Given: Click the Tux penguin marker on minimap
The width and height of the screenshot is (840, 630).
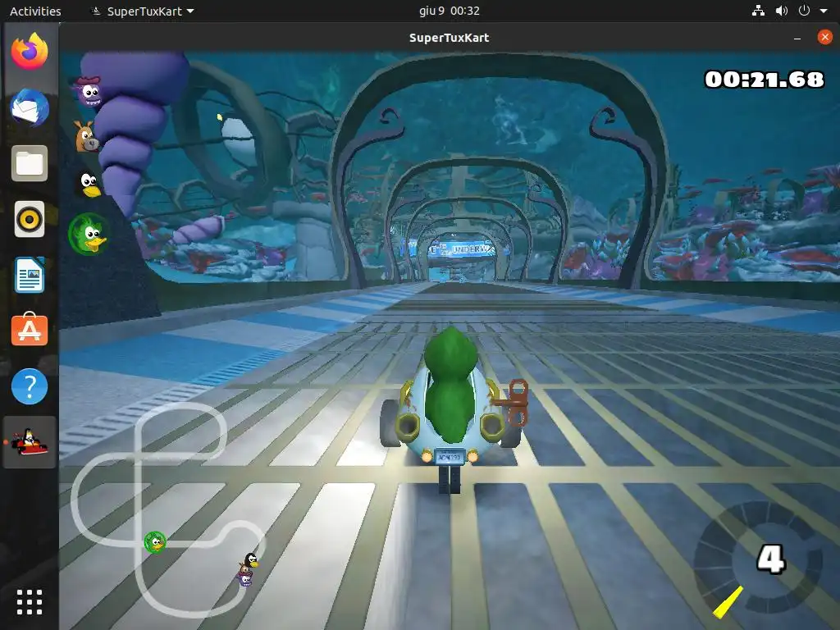Looking at the screenshot, I should coord(250,560).
